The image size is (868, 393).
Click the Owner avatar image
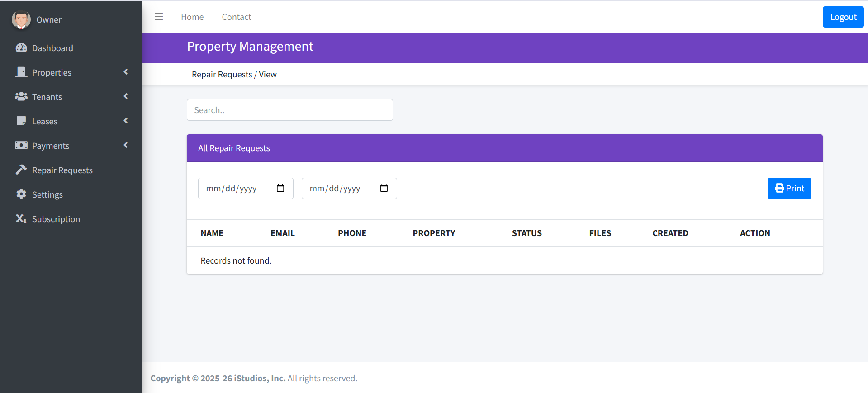[x=21, y=19]
